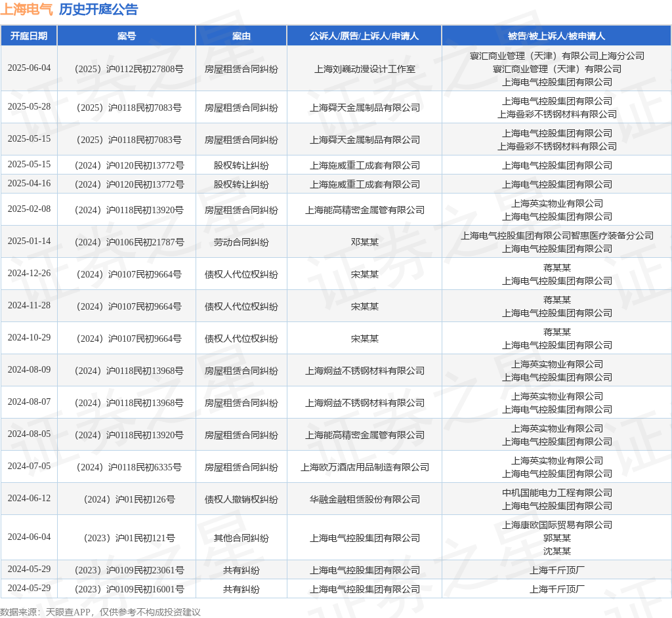The width and height of the screenshot is (672, 618).
Task: Click the date cell 2024-10-29
Action: point(29,338)
